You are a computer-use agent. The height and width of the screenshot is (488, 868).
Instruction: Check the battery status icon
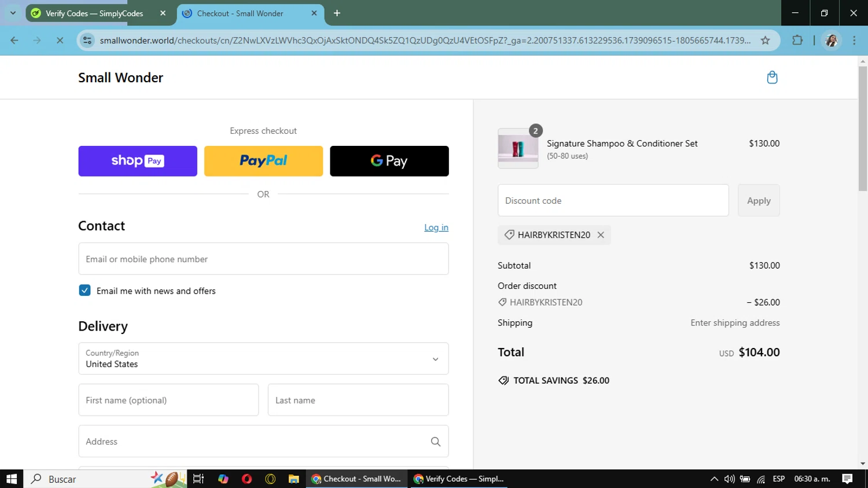(745, 479)
